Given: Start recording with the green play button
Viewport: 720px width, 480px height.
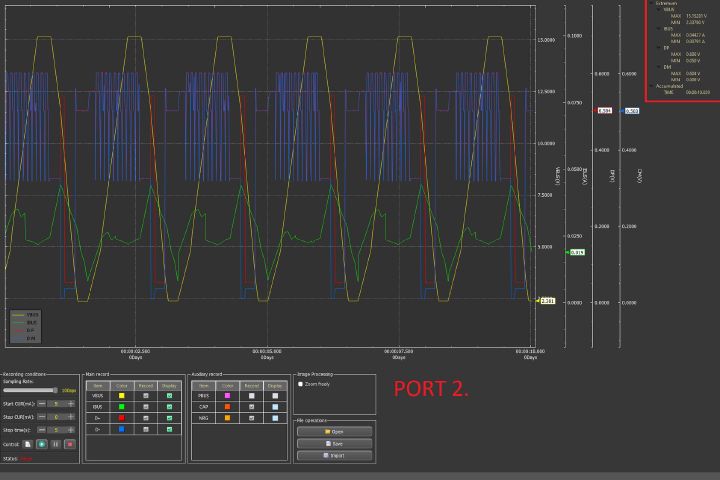Looking at the screenshot, I should click(x=42, y=443).
